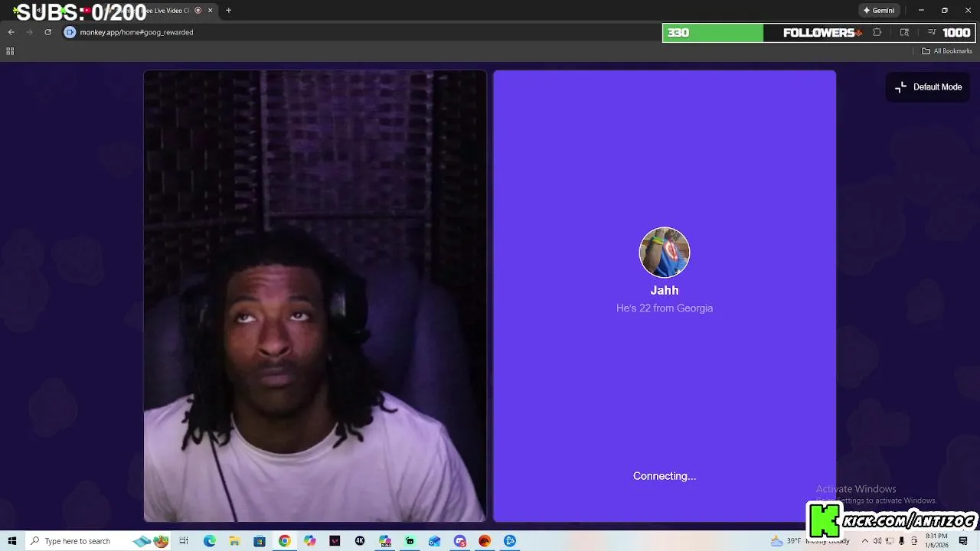Click the local webcam video feed
980x551 pixels.
(315, 296)
